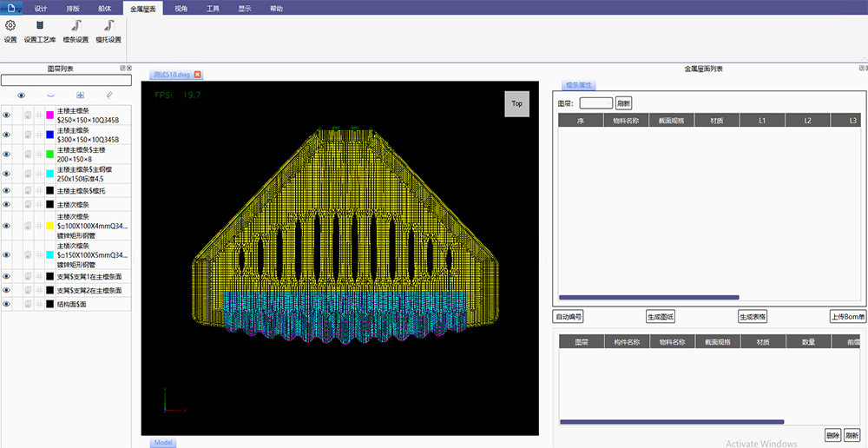This screenshot has height=448, width=868.
Task: Click the lower table horizontal scrollbar
Action: click(x=672, y=422)
